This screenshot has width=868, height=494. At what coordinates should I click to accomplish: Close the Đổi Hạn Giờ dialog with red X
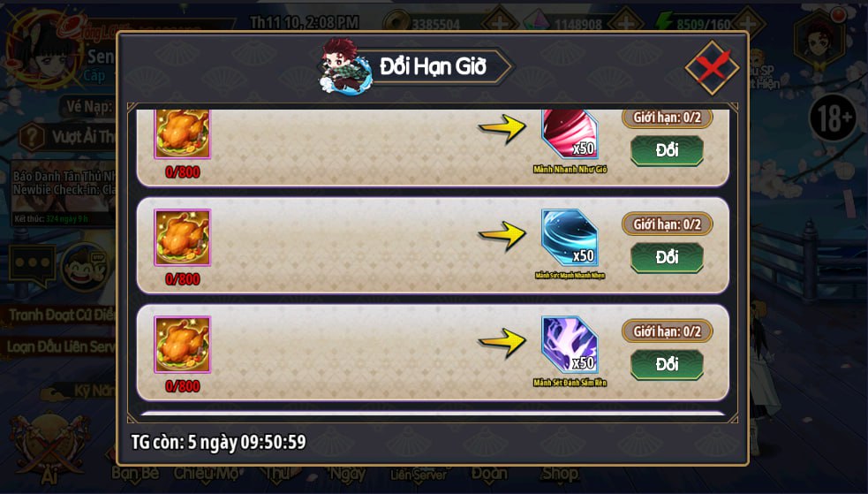click(712, 67)
